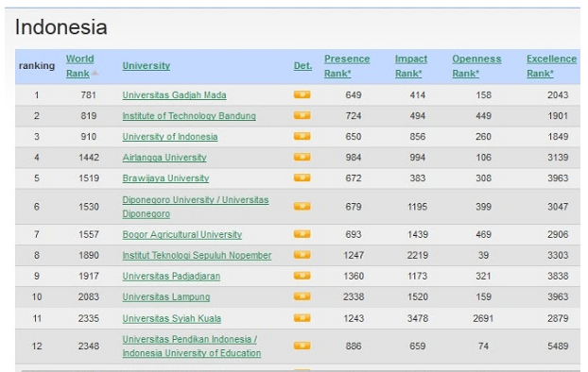Image resolution: width=588 pixels, height=372 pixels.
Task: Open University of Indonesia link
Action: [170, 137]
